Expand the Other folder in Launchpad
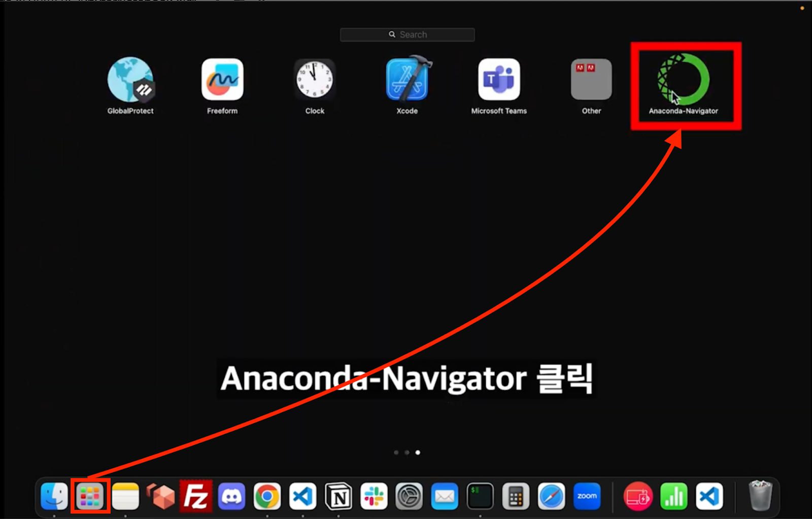The image size is (812, 519). tap(591, 80)
